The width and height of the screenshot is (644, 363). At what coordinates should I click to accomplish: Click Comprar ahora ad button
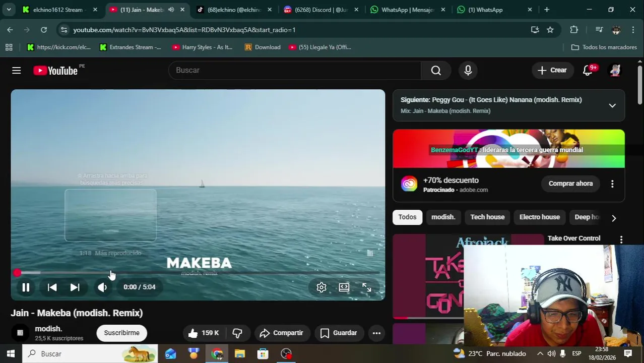[x=570, y=184]
